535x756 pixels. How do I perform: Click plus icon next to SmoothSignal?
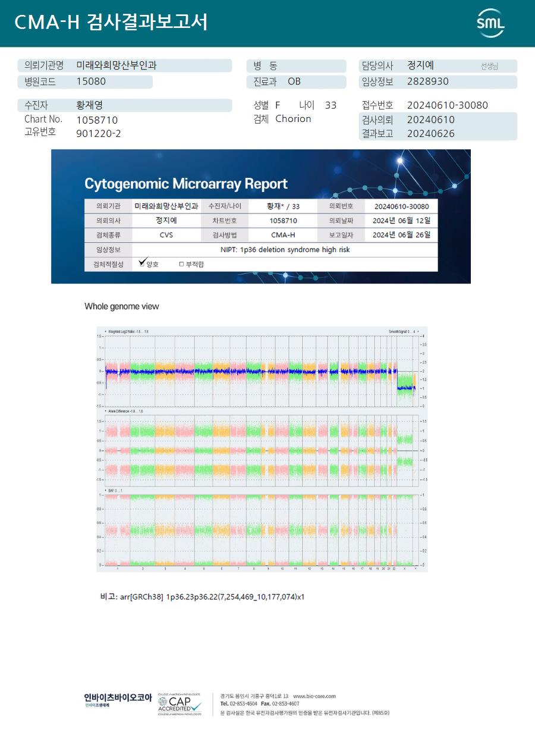coord(418,331)
